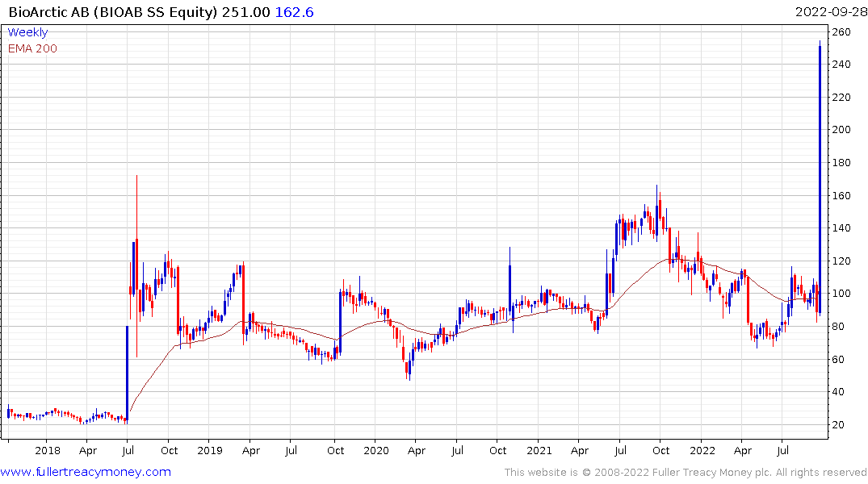Click the 2019 x-axis label
This screenshot has width=868, height=484.
pyautogui.click(x=210, y=450)
